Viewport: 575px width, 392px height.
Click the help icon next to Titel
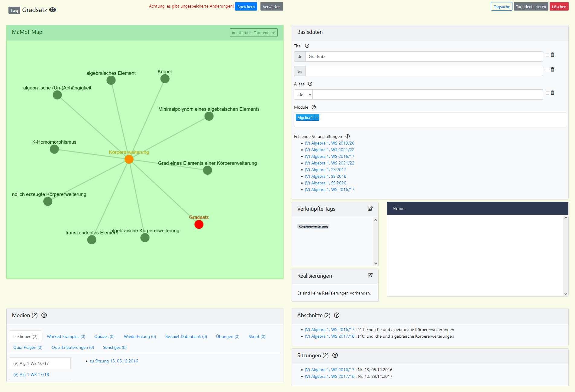[307, 46]
